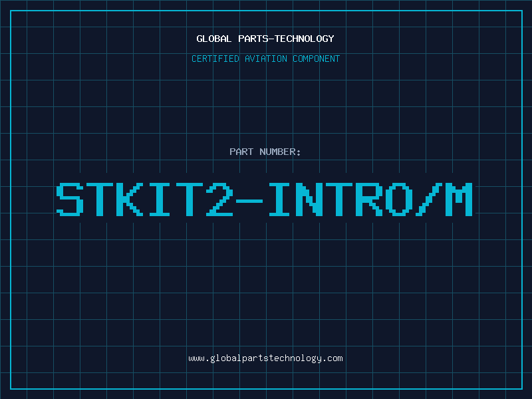Click the word CERTIFIED in subtitle
532x399 pixels.
(x=215, y=59)
